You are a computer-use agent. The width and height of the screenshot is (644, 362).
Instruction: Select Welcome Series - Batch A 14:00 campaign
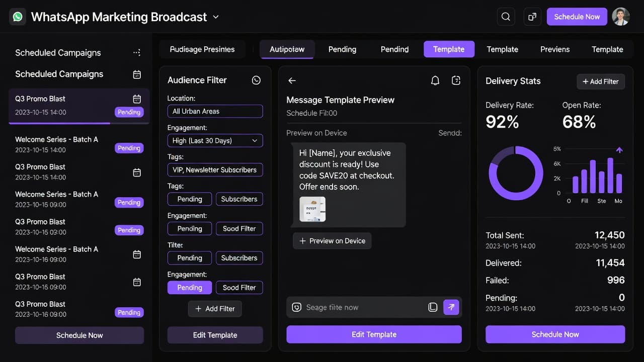tap(79, 144)
